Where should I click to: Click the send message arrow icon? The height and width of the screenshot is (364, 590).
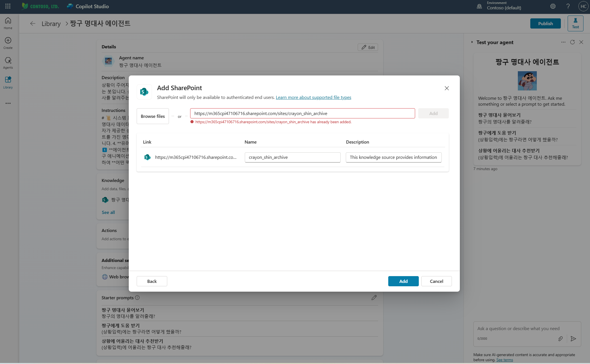pyautogui.click(x=573, y=339)
